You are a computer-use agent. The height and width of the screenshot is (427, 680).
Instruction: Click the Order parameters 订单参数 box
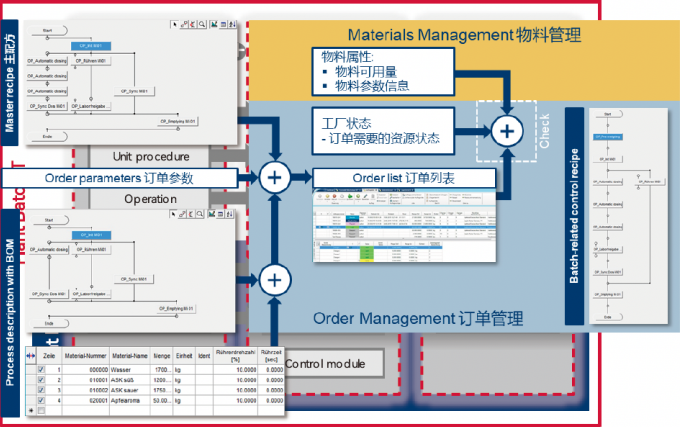119,178
